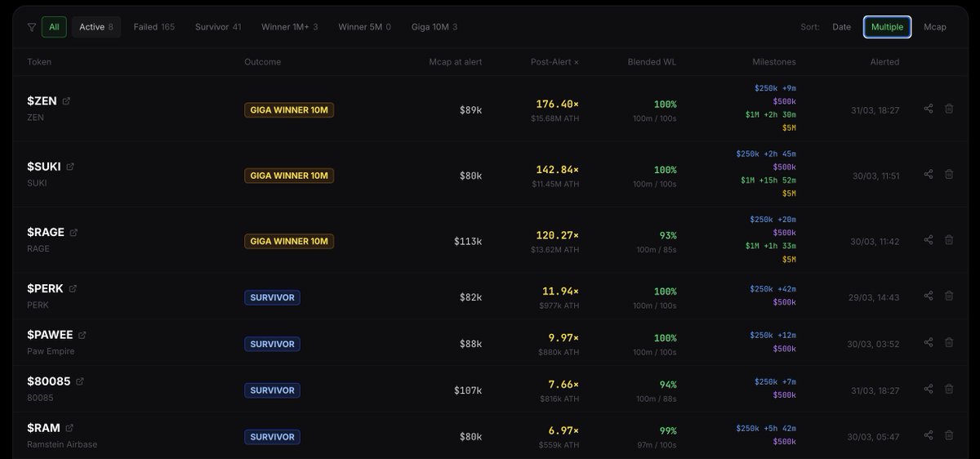Click the Paw Empire subtitle
This screenshot has width=980, height=459.
pyautogui.click(x=51, y=351)
